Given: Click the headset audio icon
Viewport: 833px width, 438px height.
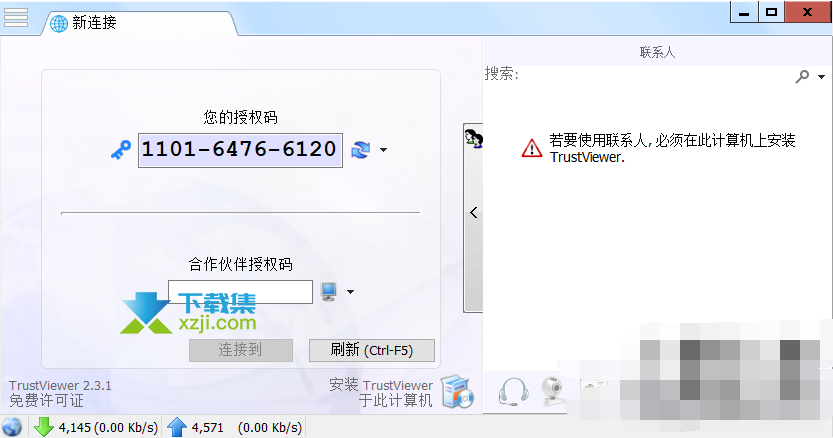Looking at the screenshot, I should (x=513, y=392).
